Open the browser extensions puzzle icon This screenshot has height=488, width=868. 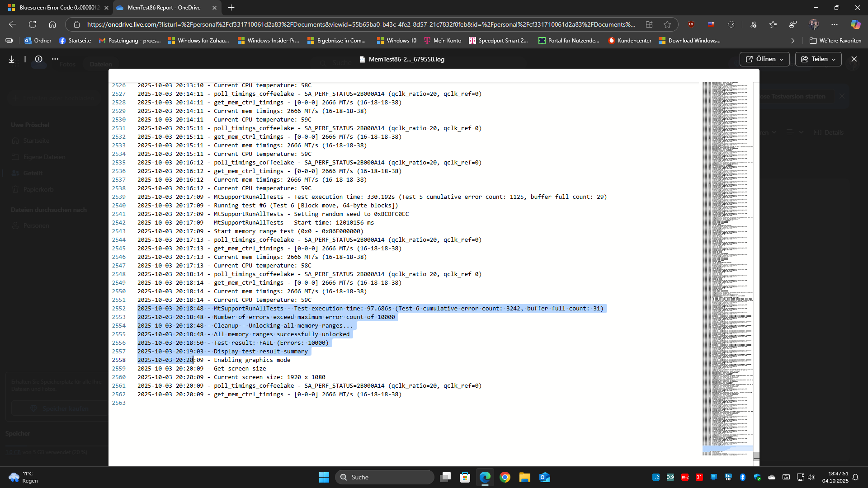pos(731,24)
